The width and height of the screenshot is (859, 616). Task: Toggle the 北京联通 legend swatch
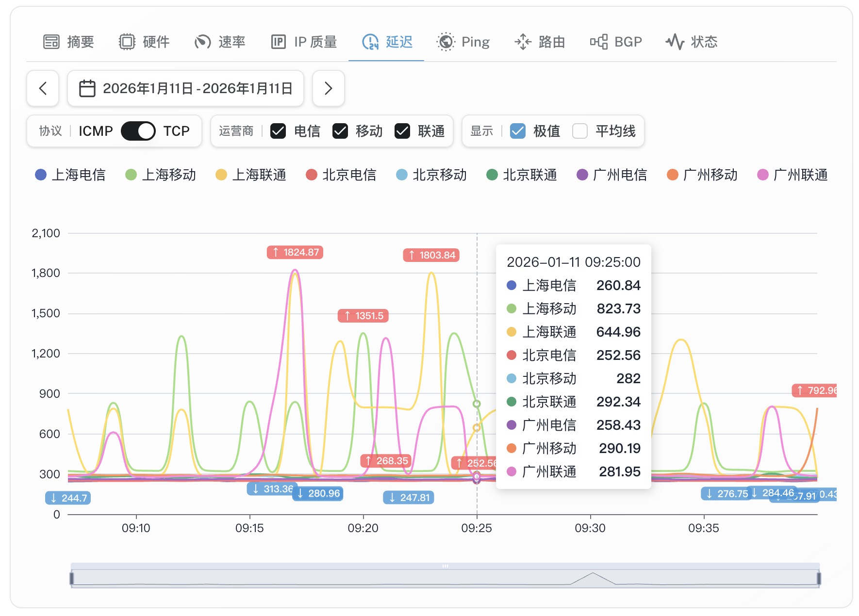click(492, 175)
